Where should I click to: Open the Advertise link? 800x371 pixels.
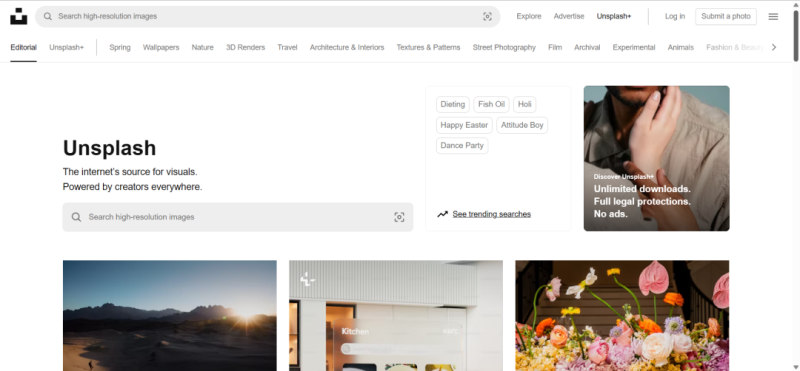pos(569,16)
